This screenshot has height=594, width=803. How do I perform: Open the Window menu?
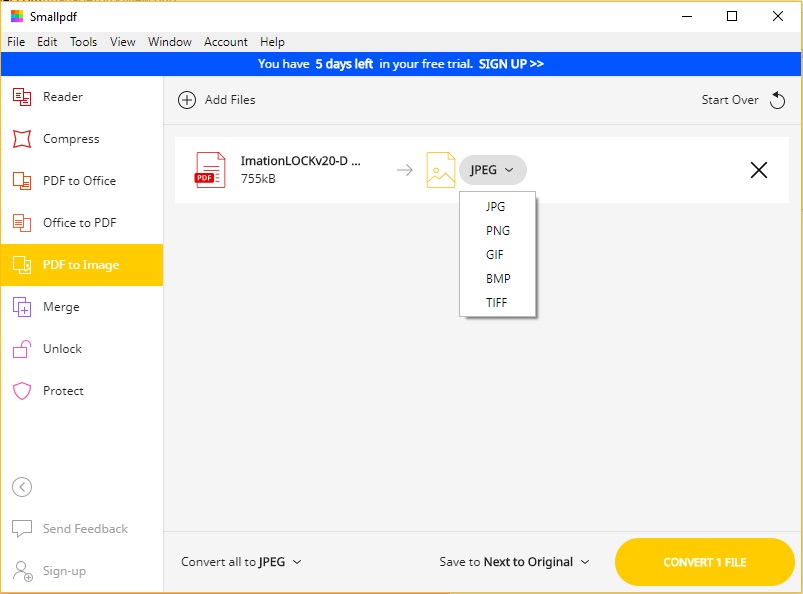tap(170, 42)
